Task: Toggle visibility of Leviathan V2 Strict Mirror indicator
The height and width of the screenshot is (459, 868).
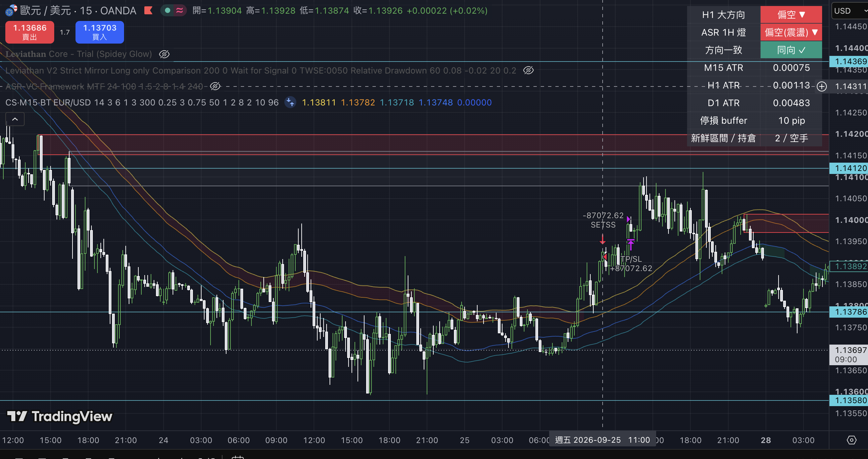Action: tap(528, 70)
